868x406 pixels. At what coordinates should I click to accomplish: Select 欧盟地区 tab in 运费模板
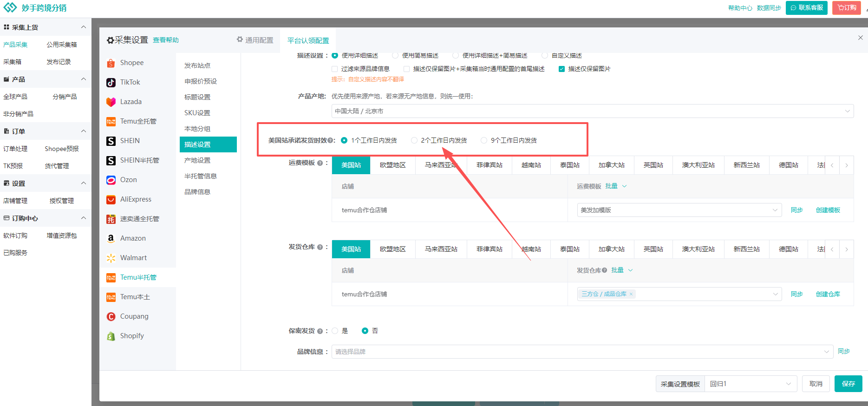pos(392,165)
